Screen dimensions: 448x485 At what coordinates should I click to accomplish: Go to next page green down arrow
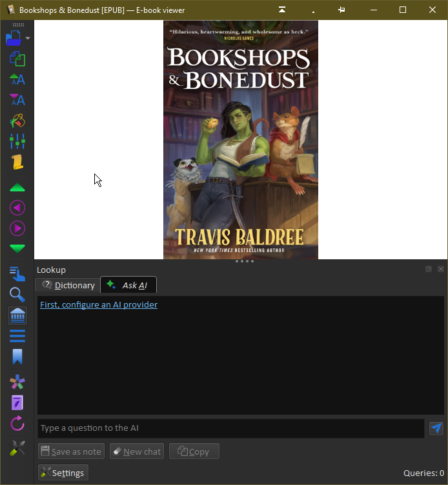click(17, 249)
